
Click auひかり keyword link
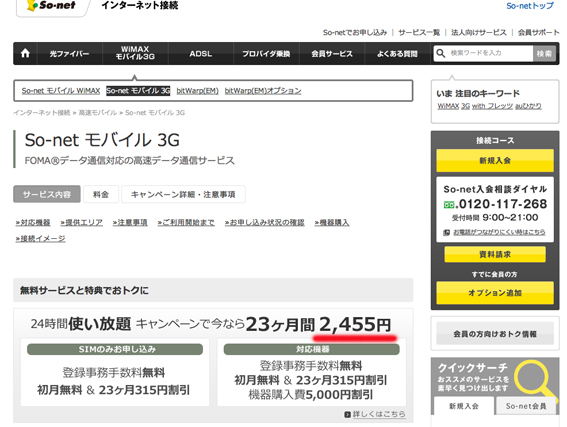pos(528,106)
